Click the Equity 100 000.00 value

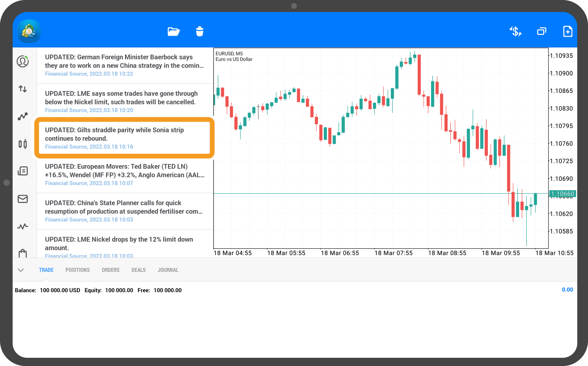click(x=109, y=290)
